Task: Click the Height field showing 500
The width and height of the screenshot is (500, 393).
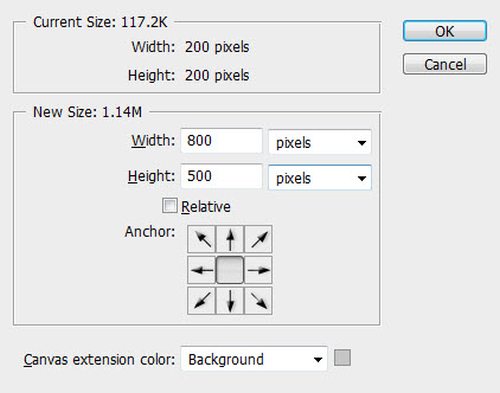Action: click(x=221, y=176)
